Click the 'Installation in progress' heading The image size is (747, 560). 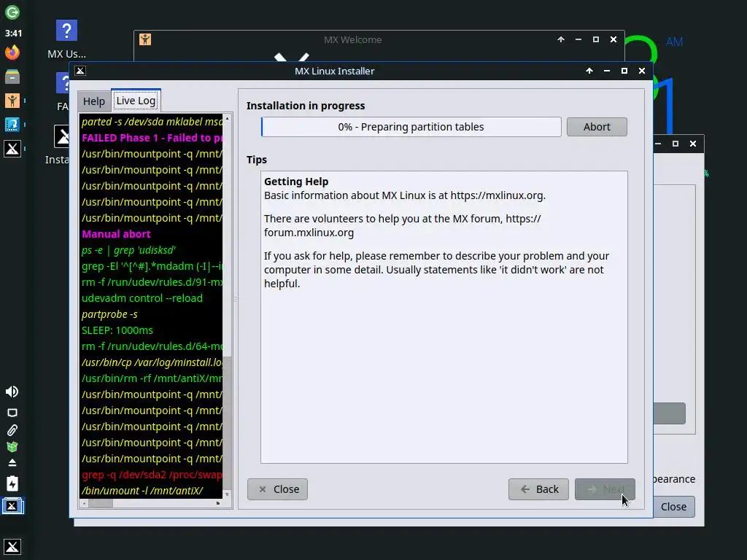306,106
